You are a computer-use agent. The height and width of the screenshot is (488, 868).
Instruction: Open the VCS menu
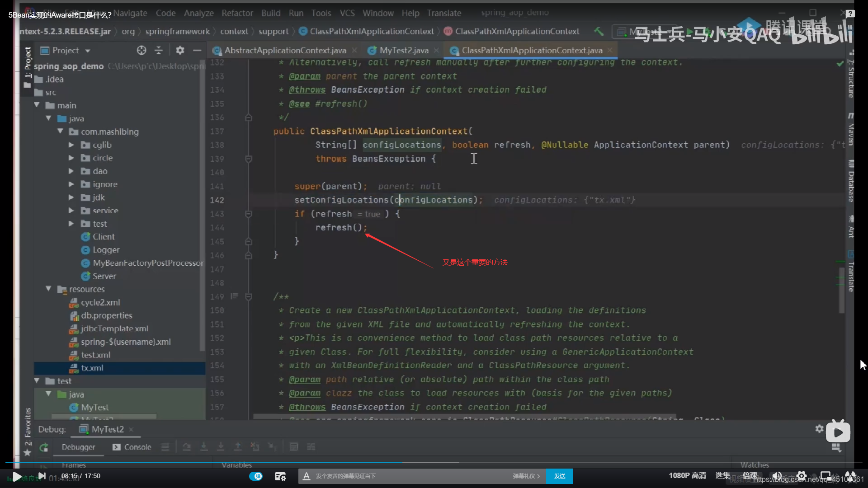[x=347, y=13]
